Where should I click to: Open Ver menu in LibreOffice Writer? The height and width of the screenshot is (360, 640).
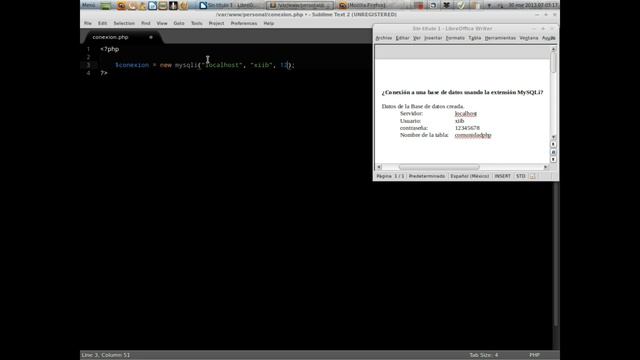pos(417,38)
